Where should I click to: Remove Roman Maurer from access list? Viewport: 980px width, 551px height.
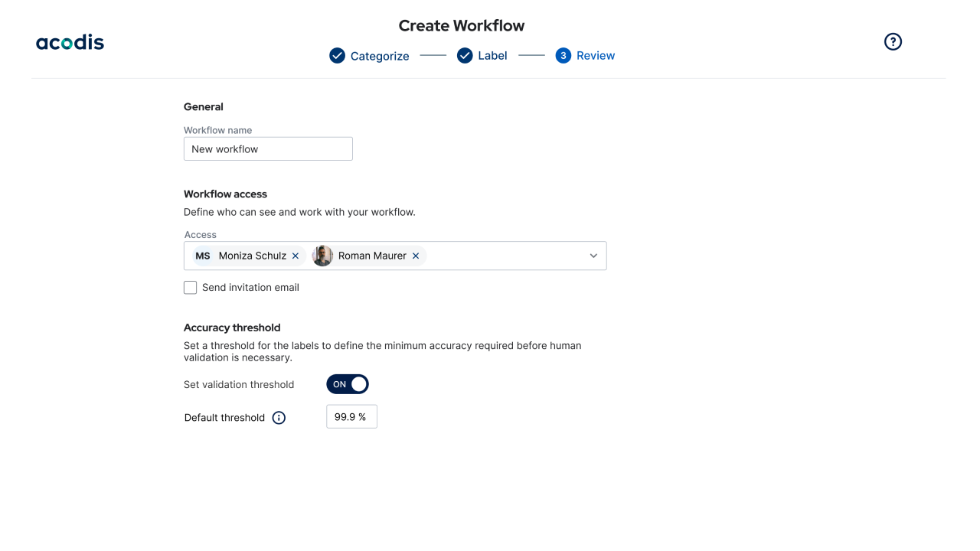pyautogui.click(x=416, y=256)
